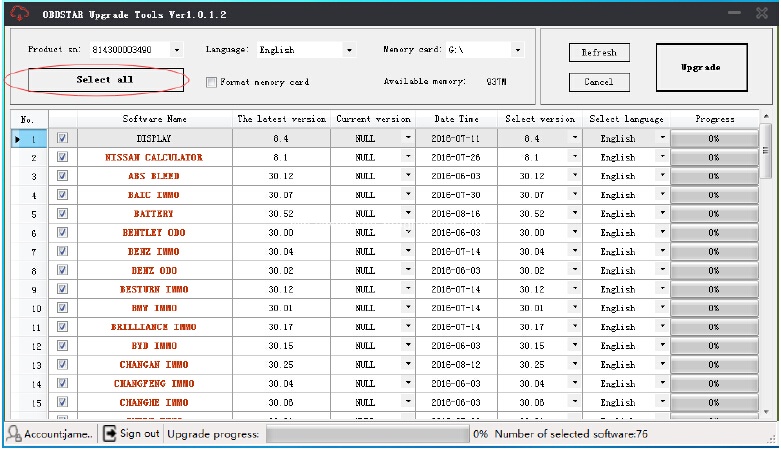Click the OBDSTAR cloud logo icon
781x449 pixels.
[20, 13]
